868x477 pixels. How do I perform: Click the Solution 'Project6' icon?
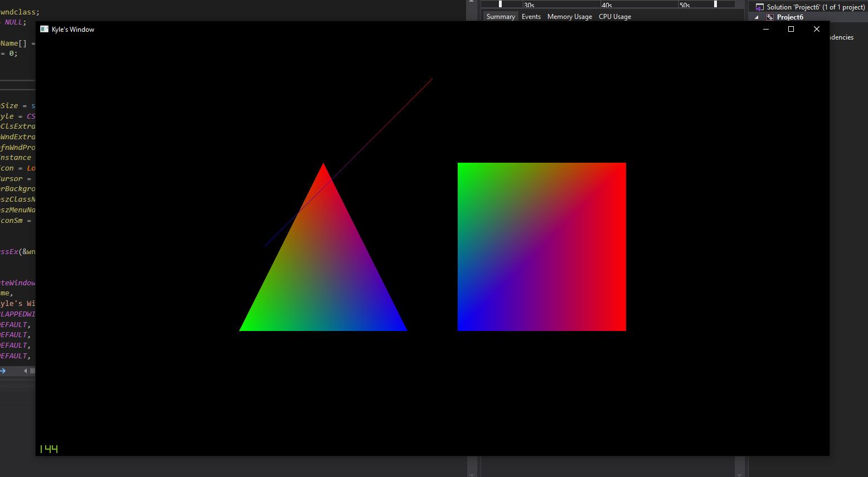pos(759,7)
